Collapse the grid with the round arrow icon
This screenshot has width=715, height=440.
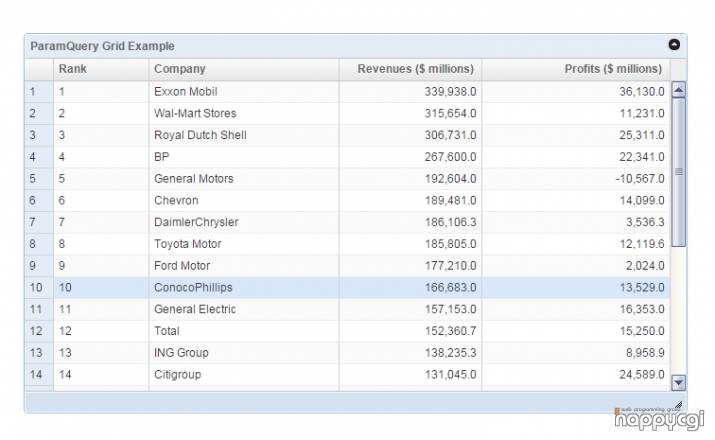[674, 45]
